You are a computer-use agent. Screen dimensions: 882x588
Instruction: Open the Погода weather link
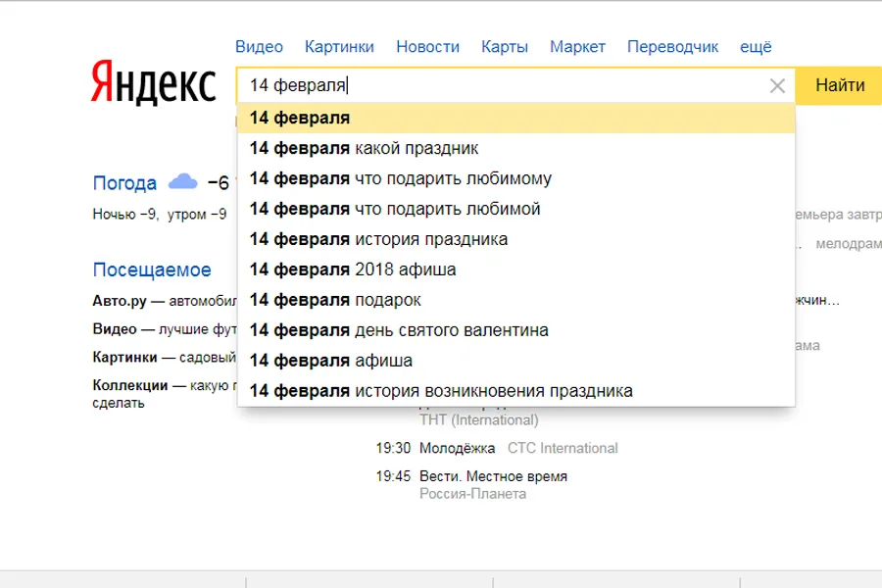click(x=124, y=183)
